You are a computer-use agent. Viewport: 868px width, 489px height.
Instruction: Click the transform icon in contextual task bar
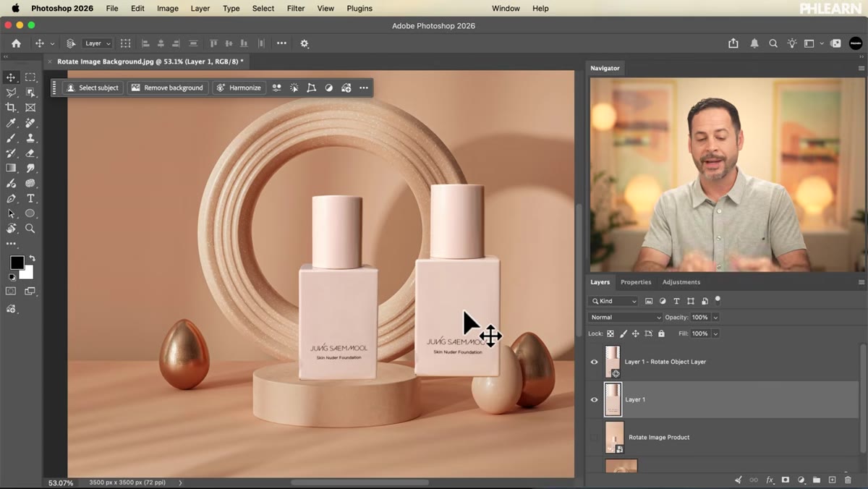click(x=312, y=88)
